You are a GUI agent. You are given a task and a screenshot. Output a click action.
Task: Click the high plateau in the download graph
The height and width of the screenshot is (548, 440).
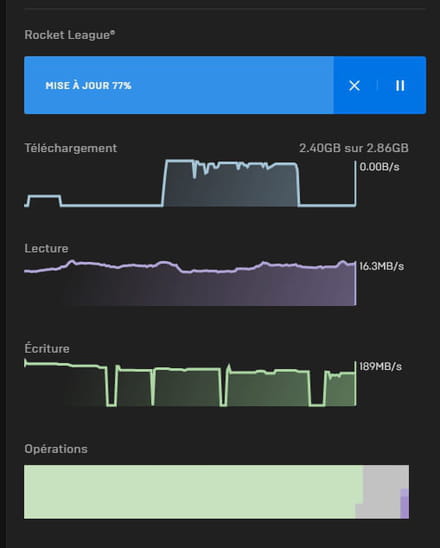pyautogui.click(x=231, y=183)
